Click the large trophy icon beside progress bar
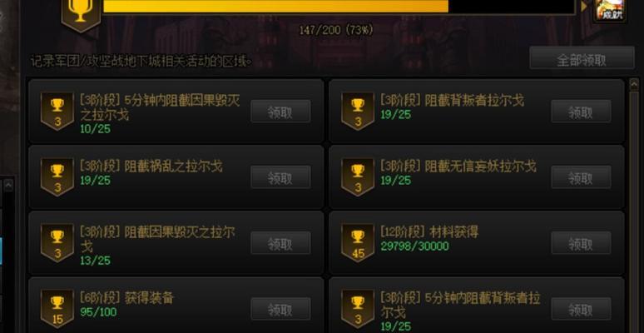 pos(81,15)
